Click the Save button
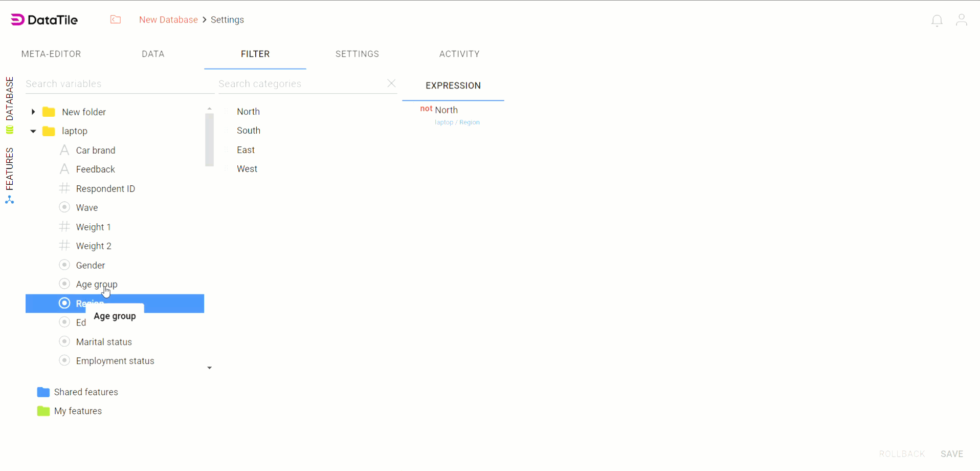Screen dimensions: 980x471 pos(951,454)
